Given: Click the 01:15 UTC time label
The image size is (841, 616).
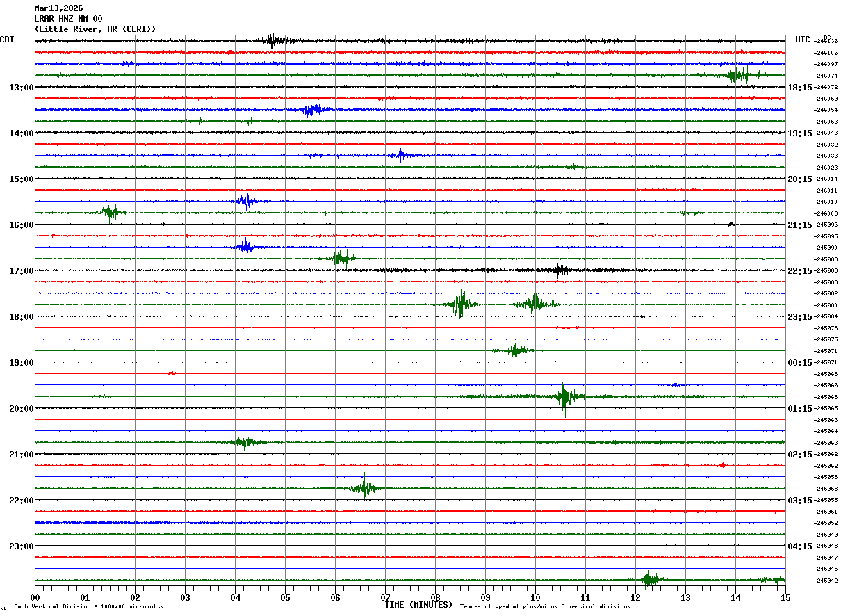Looking at the screenshot, I should point(800,408).
